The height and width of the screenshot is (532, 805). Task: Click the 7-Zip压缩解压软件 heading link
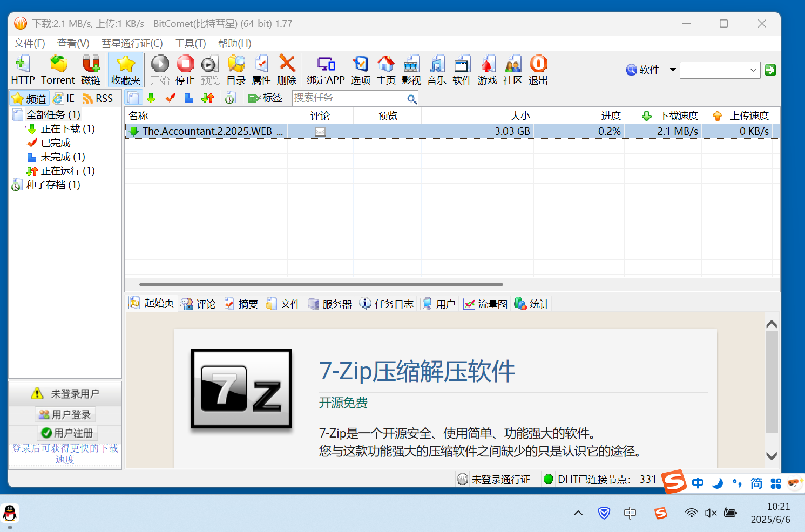(417, 371)
